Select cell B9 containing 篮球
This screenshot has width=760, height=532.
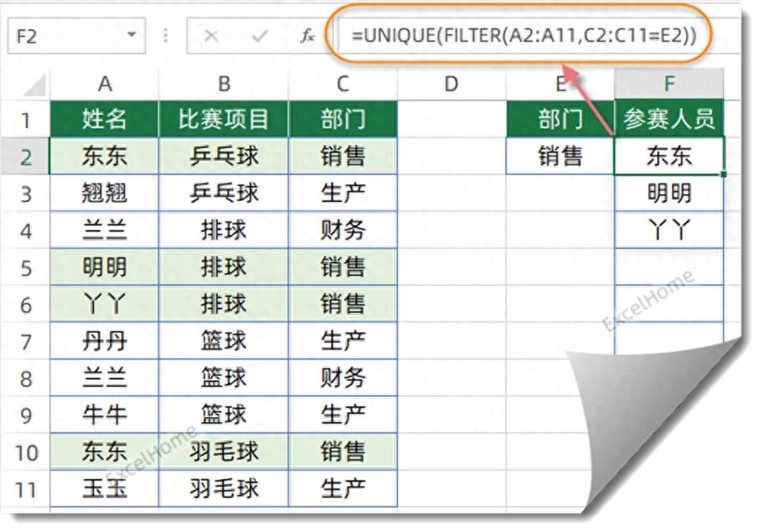click(x=223, y=415)
